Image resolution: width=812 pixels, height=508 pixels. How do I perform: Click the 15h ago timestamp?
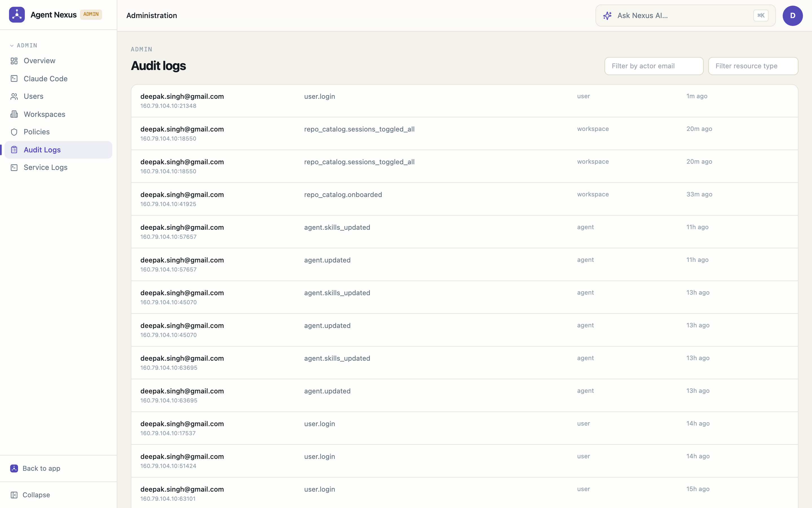click(x=698, y=489)
